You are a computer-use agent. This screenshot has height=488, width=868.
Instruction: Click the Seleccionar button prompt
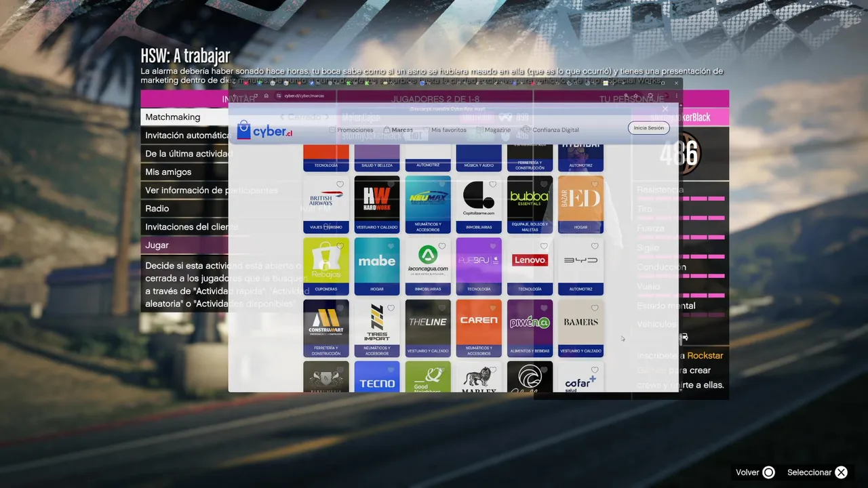pyautogui.click(x=817, y=472)
